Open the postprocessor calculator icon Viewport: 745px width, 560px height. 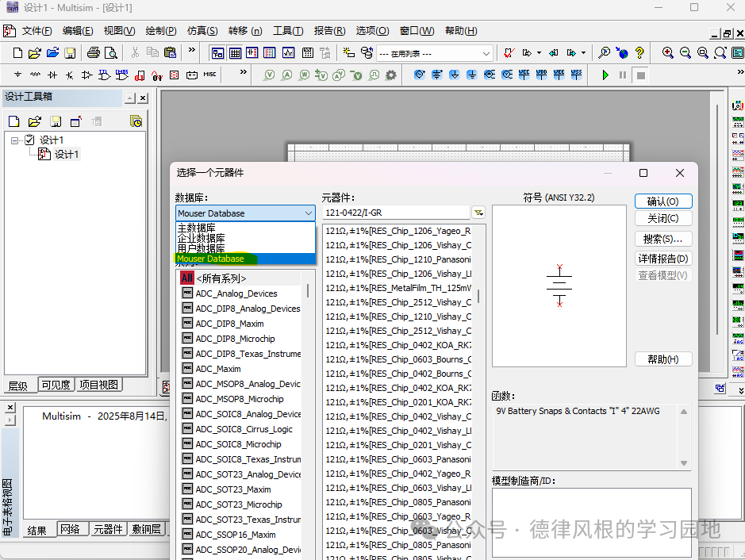click(x=307, y=52)
